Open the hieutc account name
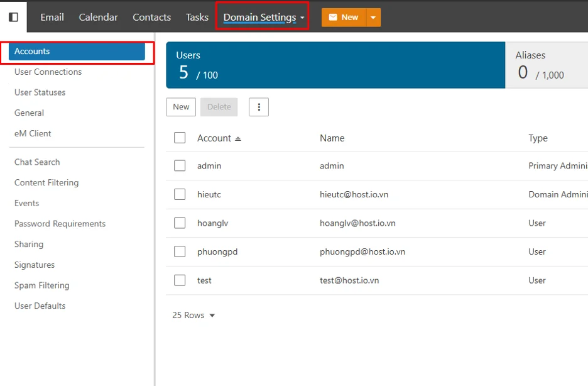 click(209, 194)
